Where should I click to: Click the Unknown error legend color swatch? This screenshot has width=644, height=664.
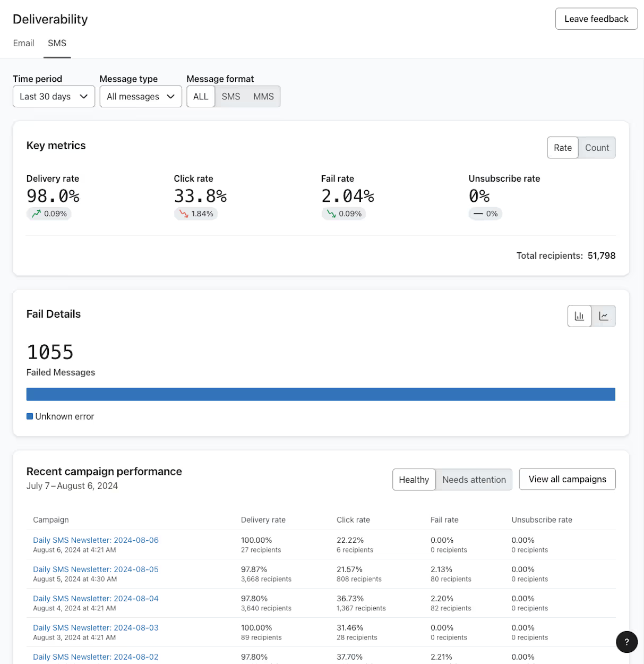pyautogui.click(x=29, y=416)
